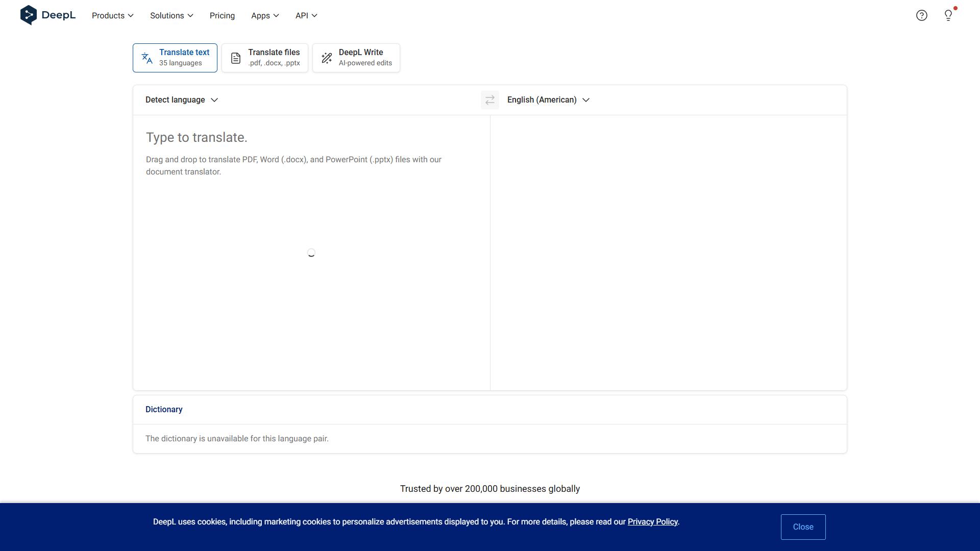Click the Translate files document icon
The image size is (980, 551).
point(235,58)
